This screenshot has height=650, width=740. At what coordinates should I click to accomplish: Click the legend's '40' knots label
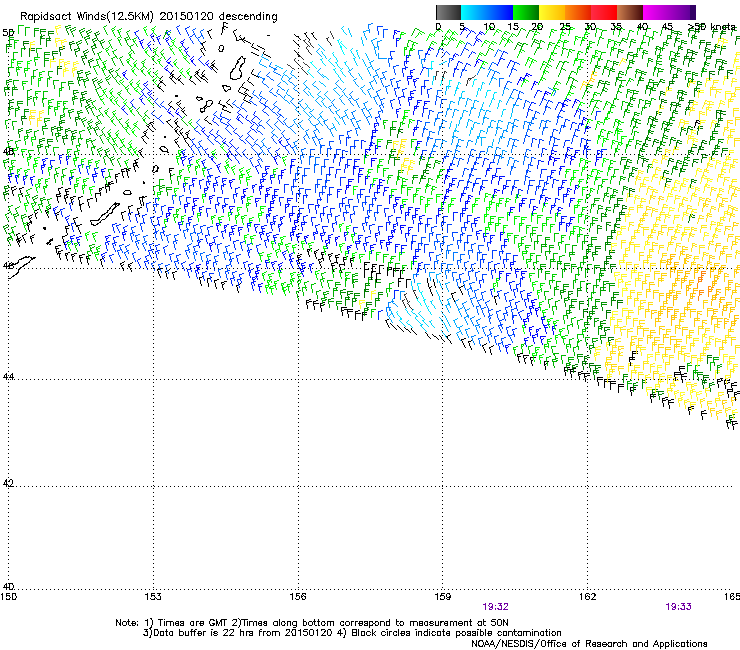[x=642, y=27]
